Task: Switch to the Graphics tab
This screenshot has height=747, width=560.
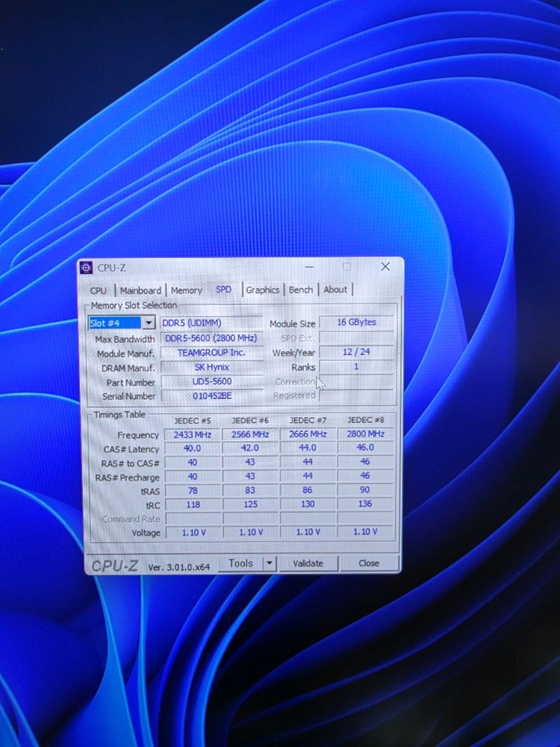Action: [262, 290]
